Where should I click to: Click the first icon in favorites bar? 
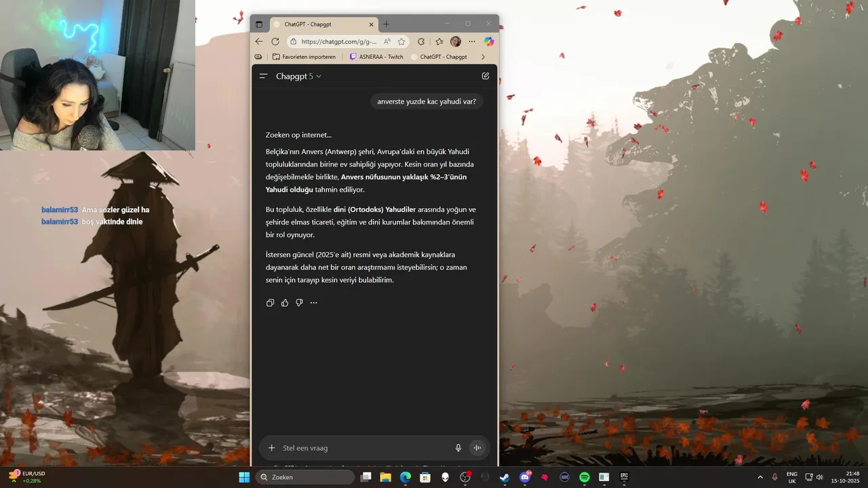click(258, 57)
